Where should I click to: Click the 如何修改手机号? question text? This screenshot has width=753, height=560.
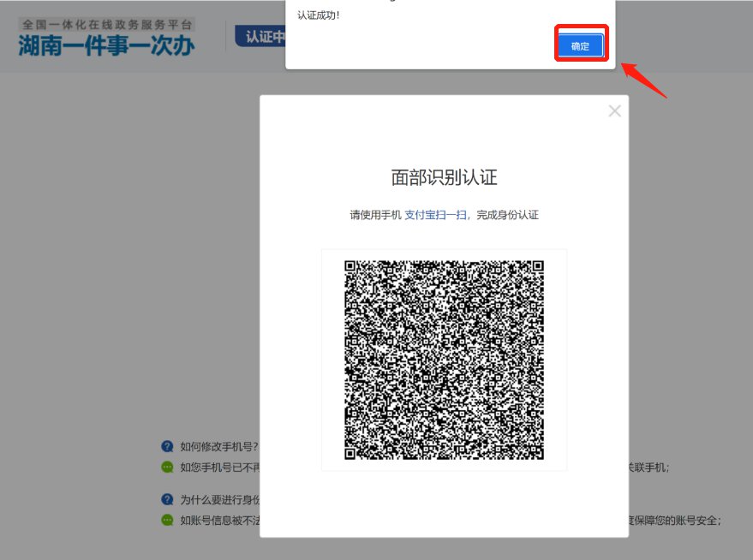218,446
